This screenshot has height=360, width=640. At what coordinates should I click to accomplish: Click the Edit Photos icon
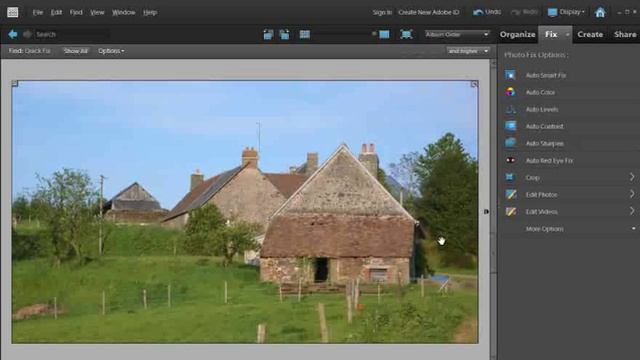(x=511, y=195)
